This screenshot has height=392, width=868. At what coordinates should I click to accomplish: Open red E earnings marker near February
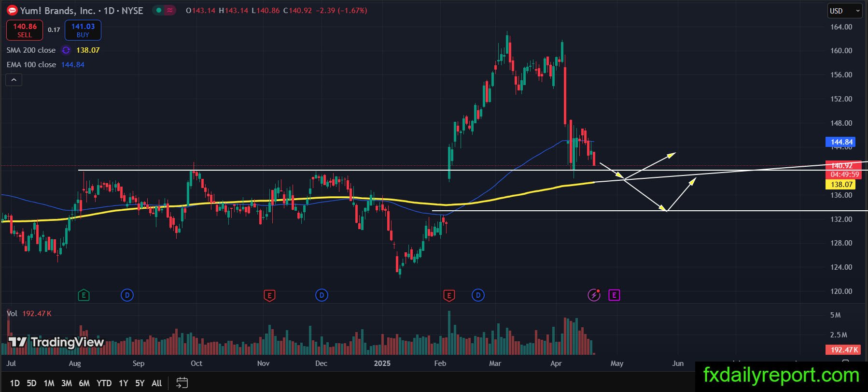pos(449,295)
